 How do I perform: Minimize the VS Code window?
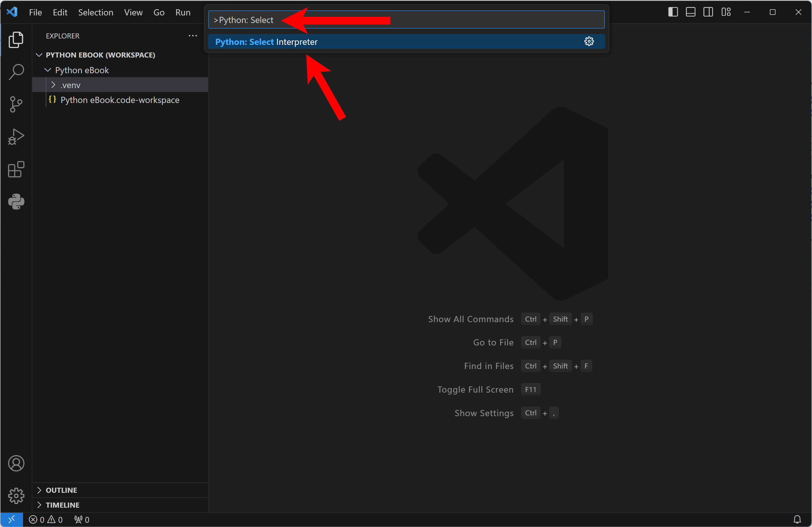tap(747, 12)
